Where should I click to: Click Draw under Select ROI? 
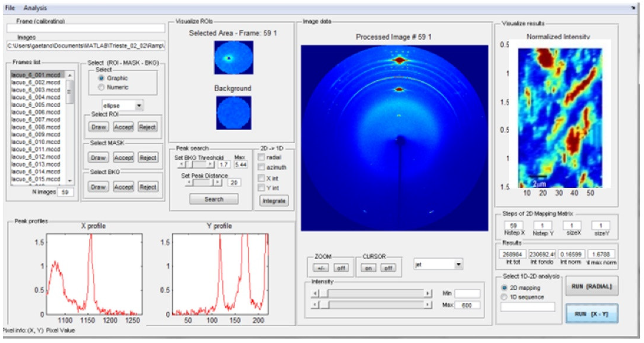coord(99,127)
